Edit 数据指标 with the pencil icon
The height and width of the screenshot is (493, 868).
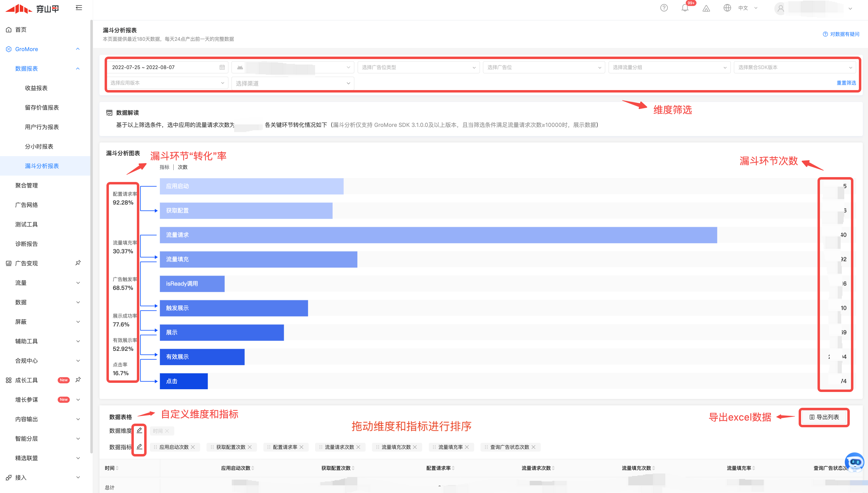[x=139, y=447]
